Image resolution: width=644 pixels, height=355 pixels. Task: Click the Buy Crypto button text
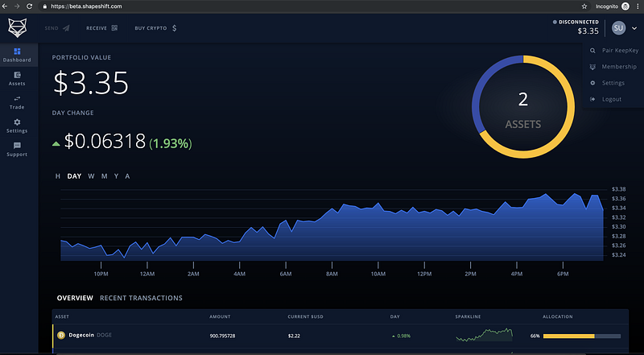click(151, 28)
